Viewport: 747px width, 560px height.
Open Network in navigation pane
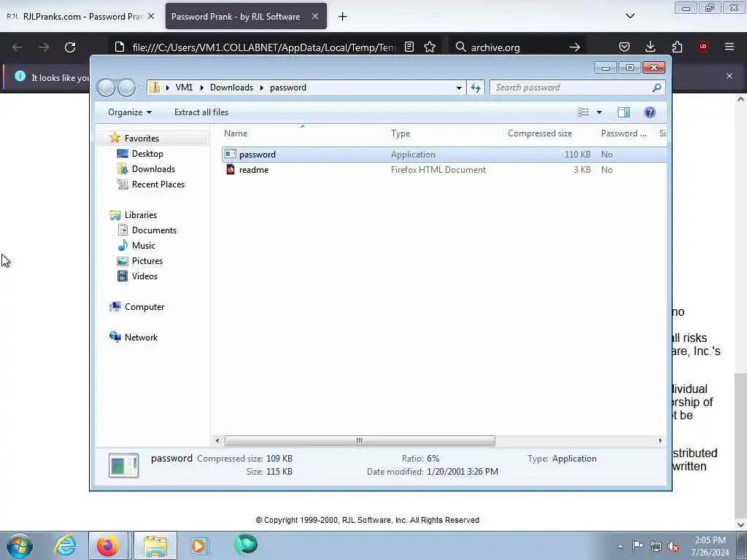(141, 337)
